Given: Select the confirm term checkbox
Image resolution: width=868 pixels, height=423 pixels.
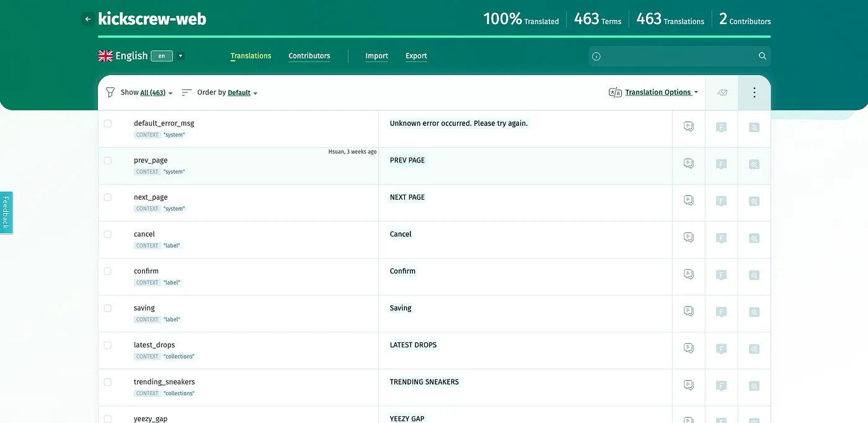Looking at the screenshot, I should pyautogui.click(x=108, y=271).
